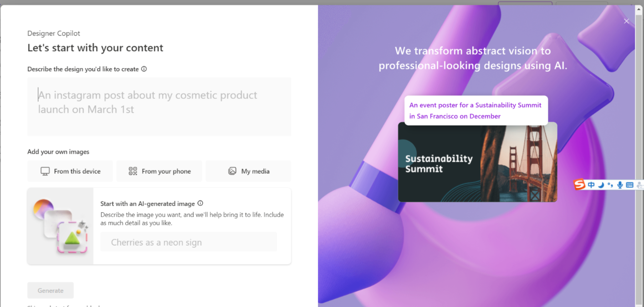The width and height of the screenshot is (644, 307).
Task: Toggle the Chinese/English input mode icon
Action: (591, 185)
